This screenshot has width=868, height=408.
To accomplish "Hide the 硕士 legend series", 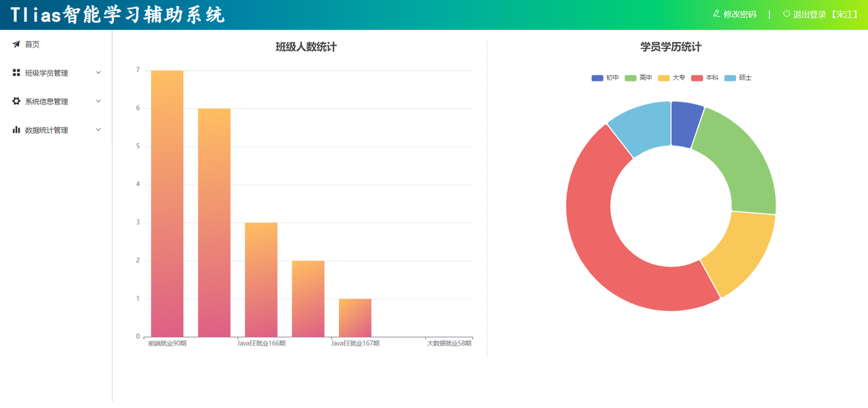I will pos(738,78).
